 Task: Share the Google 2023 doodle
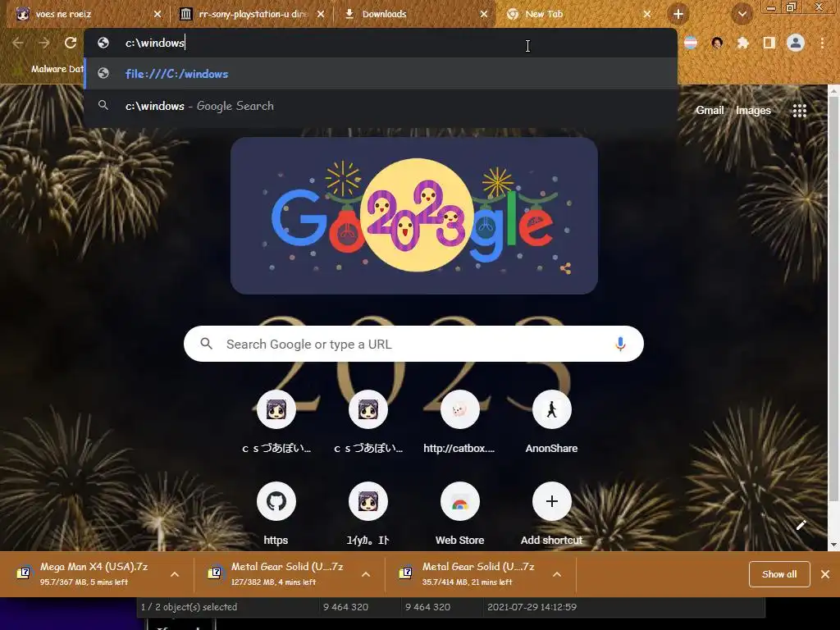565,268
